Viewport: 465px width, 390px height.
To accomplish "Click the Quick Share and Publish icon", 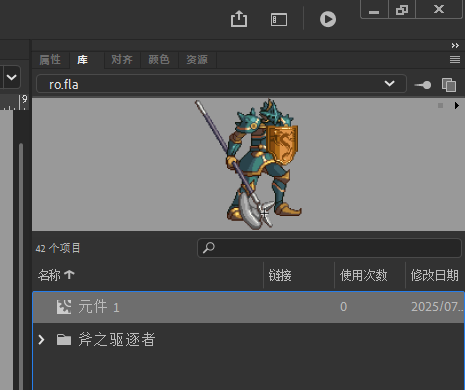I will pyautogui.click(x=239, y=19).
